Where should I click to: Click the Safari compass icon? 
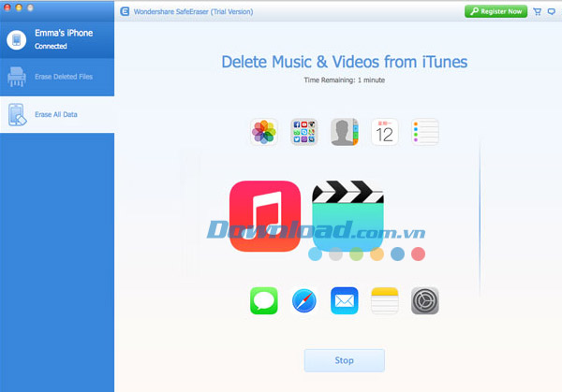303,300
